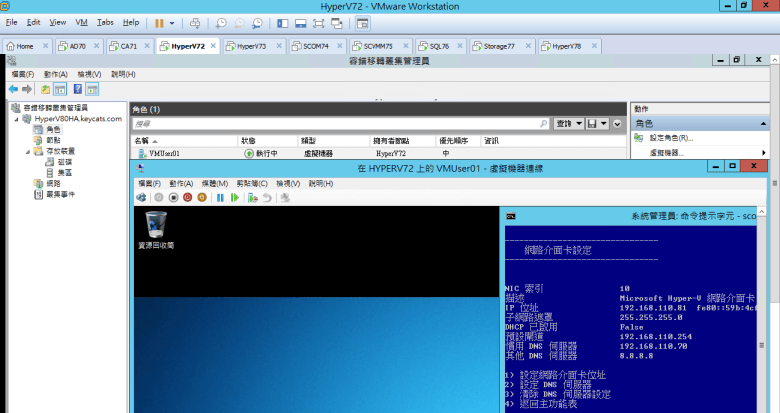This screenshot has height=413, width=780.
Task: Click the back arrow in the cluster manager toolbar
Action: [x=13, y=89]
